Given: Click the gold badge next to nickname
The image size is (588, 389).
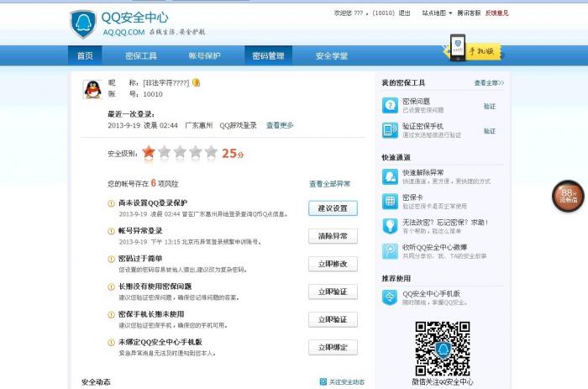Looking at the screenshot, I should coord(196,82).
